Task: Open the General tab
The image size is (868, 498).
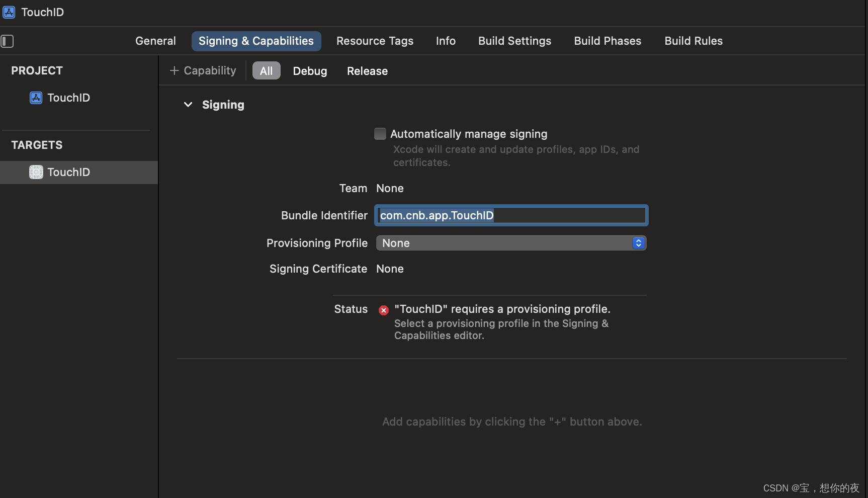Action: [155, 41]
